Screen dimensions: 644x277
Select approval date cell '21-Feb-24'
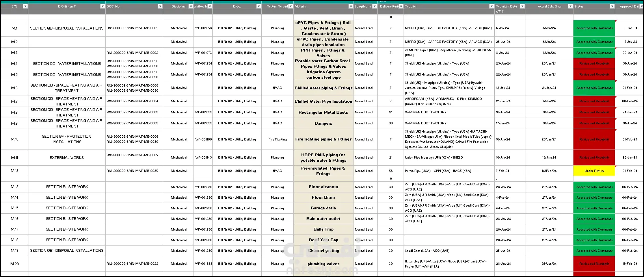[629, 171]
